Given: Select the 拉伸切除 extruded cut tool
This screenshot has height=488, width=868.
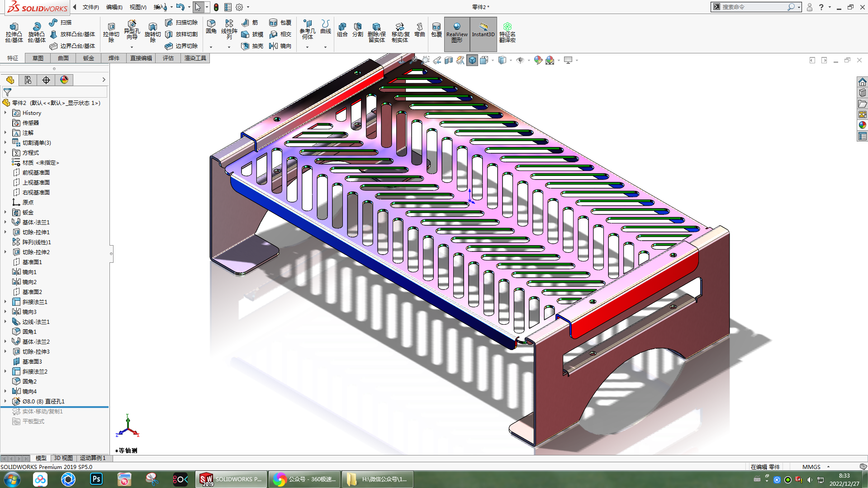Looking at the screenshot, I should [111, 33].
